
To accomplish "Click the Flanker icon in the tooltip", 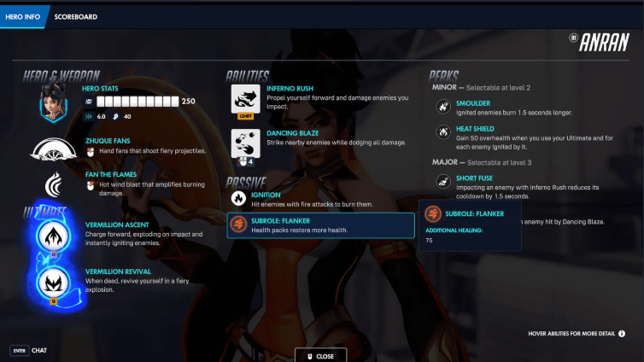I will (432, 213).
